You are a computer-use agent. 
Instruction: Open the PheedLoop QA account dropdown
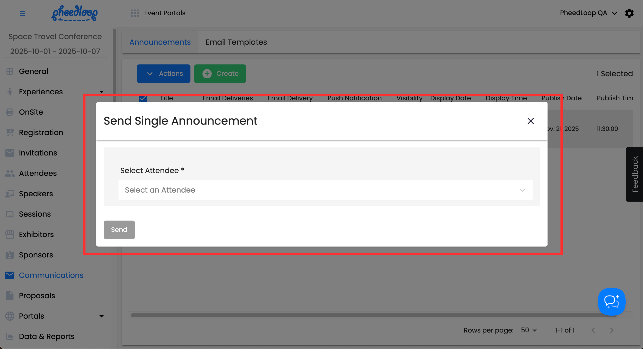(588, 13)
